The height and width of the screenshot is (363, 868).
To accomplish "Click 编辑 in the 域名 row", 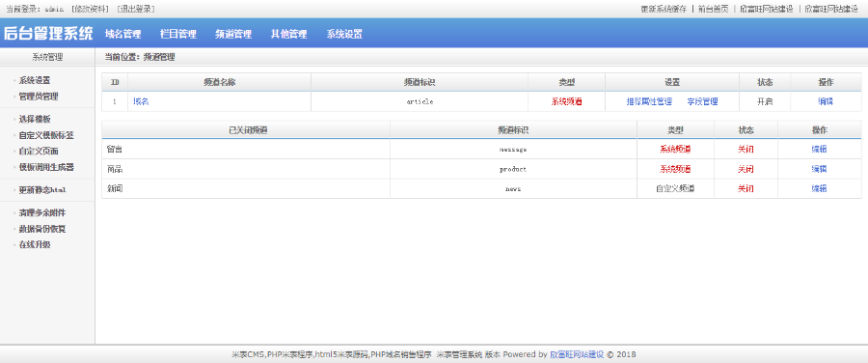I will click(826, 101).
